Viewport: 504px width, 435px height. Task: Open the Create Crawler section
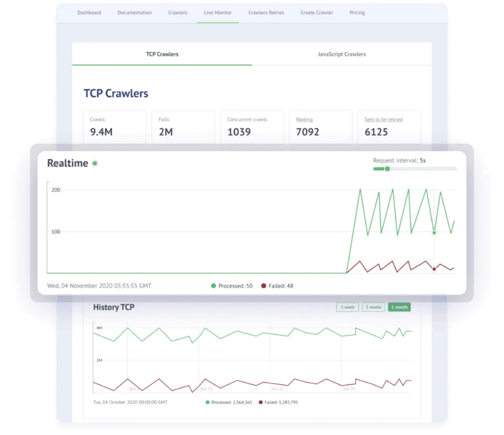click(317, 13)
